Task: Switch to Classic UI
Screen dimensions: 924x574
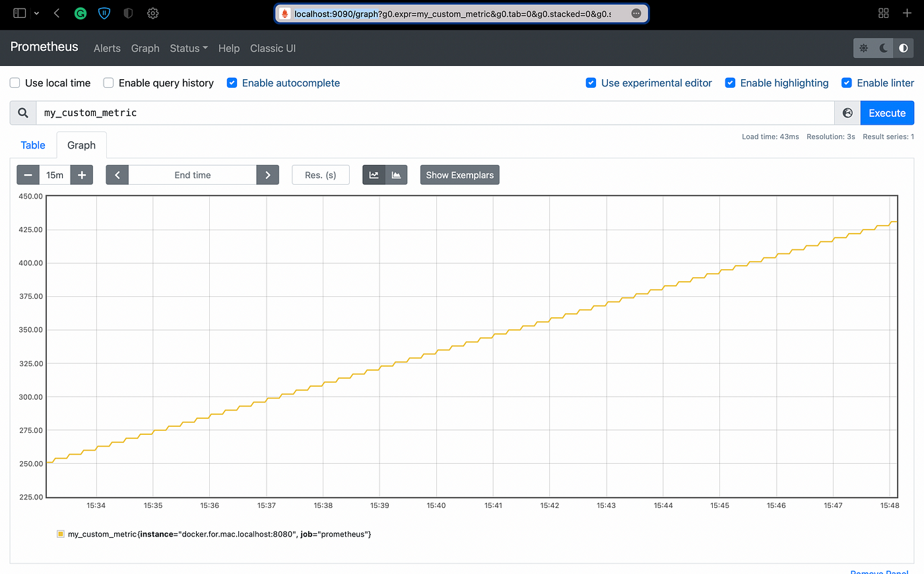Action: tap(273, 48)
